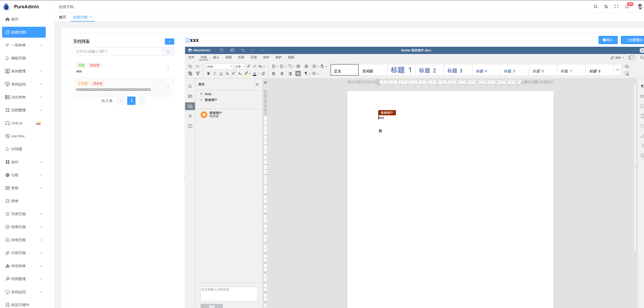
Task: Open the comments panel icon in left sidebar
Action: pos(190,96)
